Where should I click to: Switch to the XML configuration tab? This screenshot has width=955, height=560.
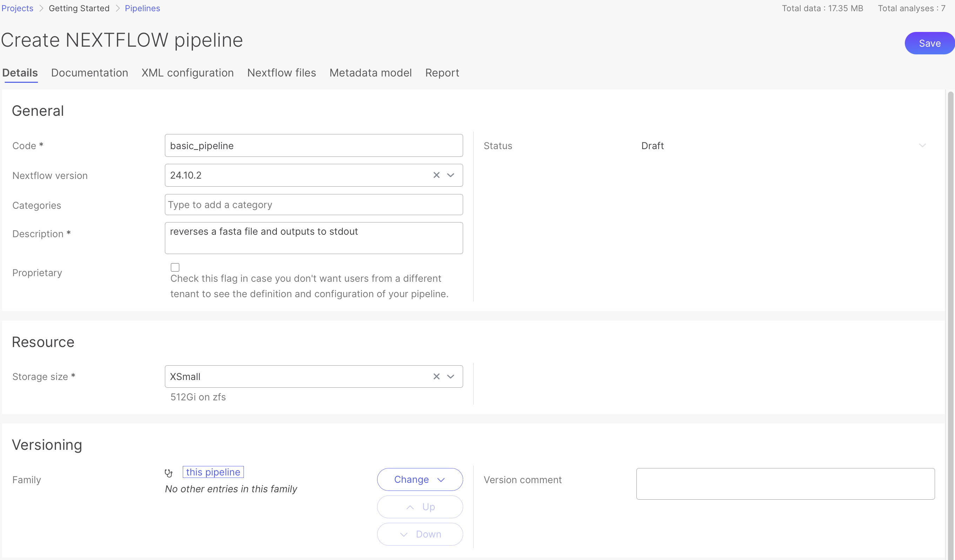click(187, 73)
